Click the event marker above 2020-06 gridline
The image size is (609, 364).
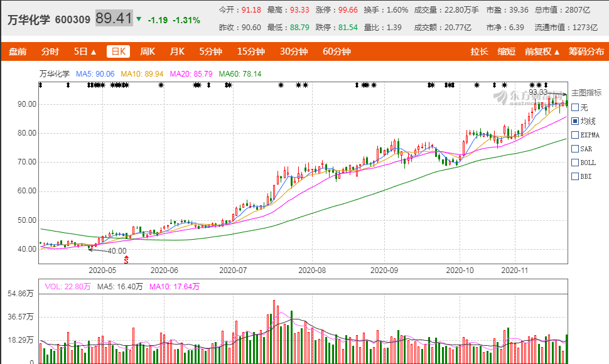pos(161,85)
